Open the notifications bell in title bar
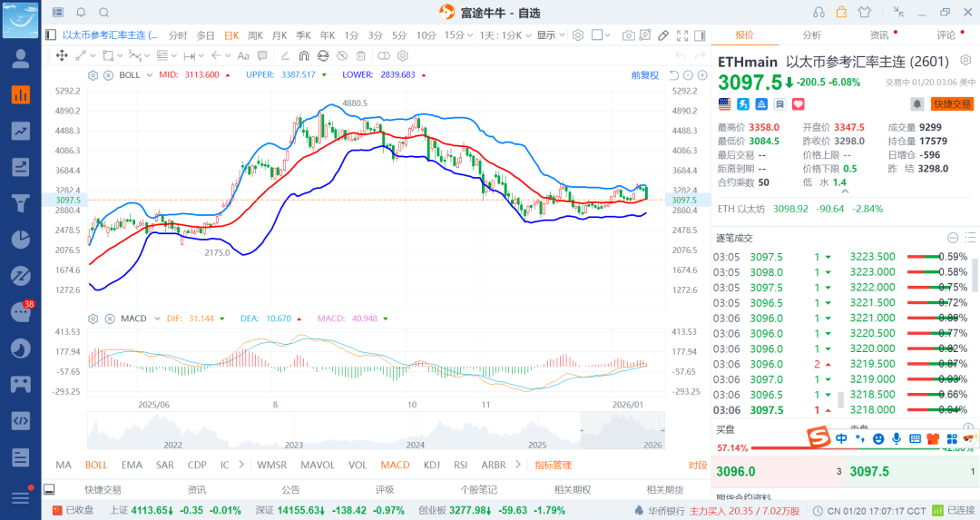 pos(82,13)
